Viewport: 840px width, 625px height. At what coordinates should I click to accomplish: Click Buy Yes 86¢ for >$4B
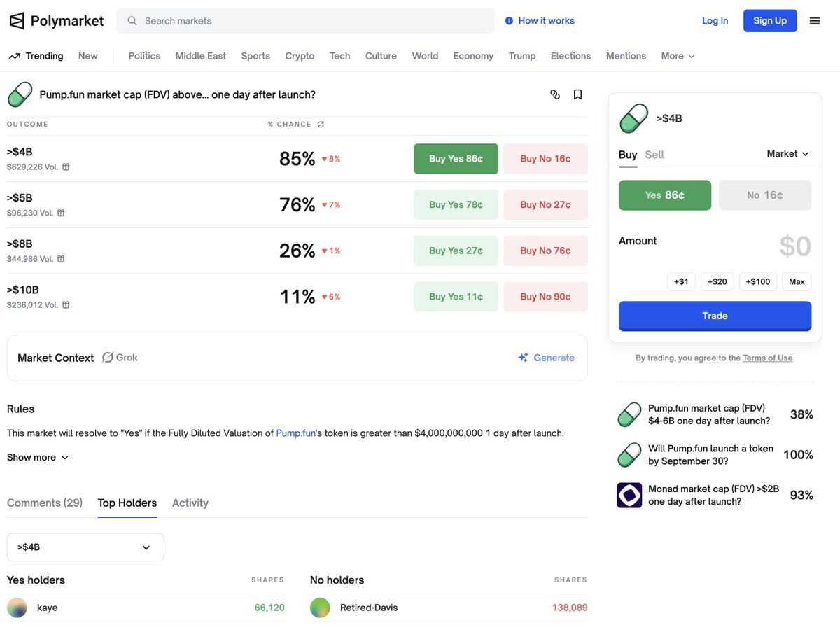[x=456, y=159]
